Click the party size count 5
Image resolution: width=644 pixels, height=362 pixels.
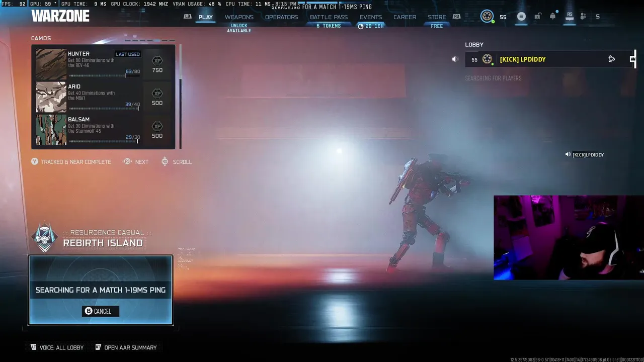[598, 17]
